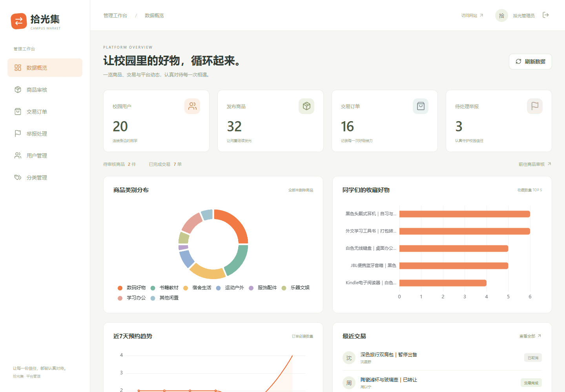Screen dimensions: 565x392
Task: Click 查看全部 in recent trades
Action: [x=530, y=336]
